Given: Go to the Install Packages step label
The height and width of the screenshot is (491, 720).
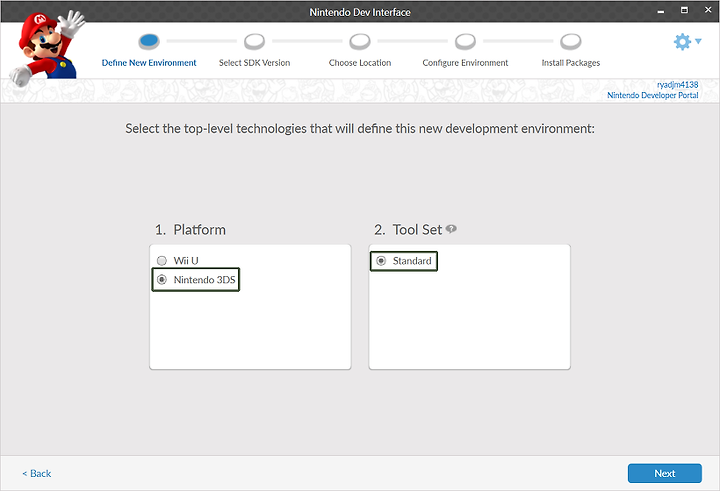Looking at the screenshot, I should 571,63.
